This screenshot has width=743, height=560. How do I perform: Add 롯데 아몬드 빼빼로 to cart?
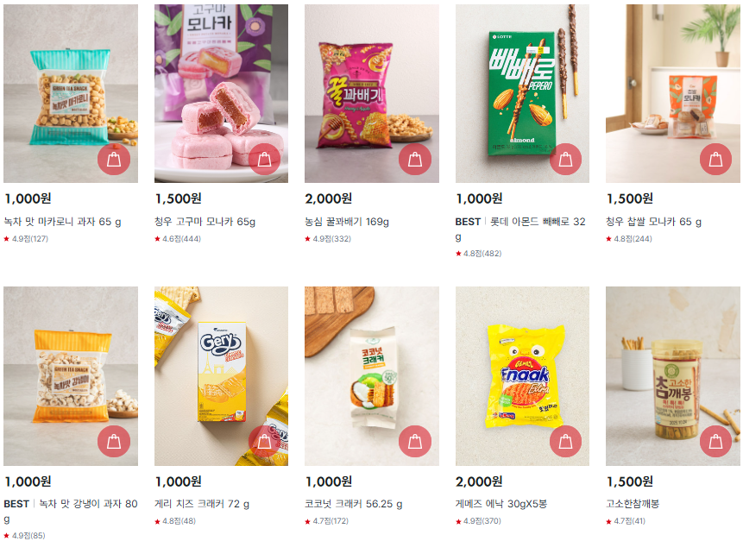coord(565,159)
